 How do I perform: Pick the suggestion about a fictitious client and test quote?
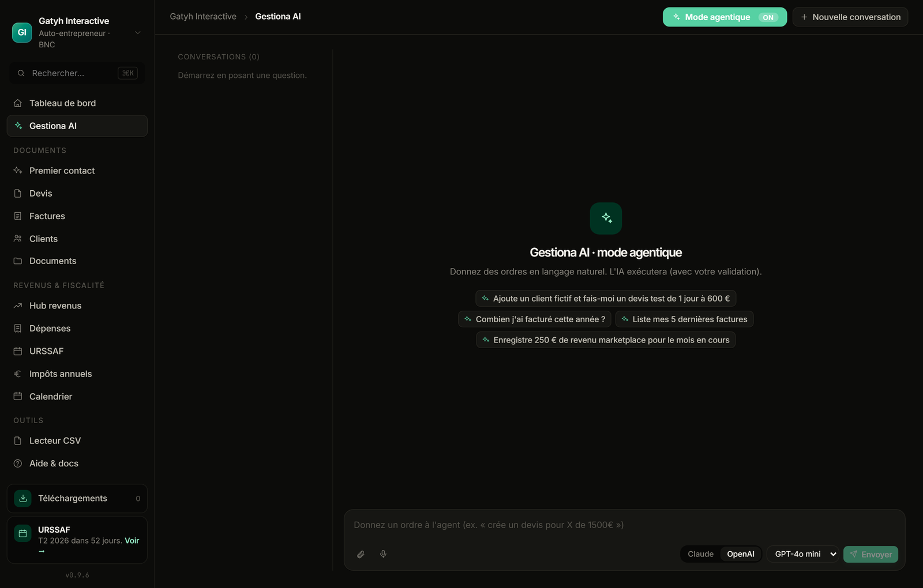[606, 299]
